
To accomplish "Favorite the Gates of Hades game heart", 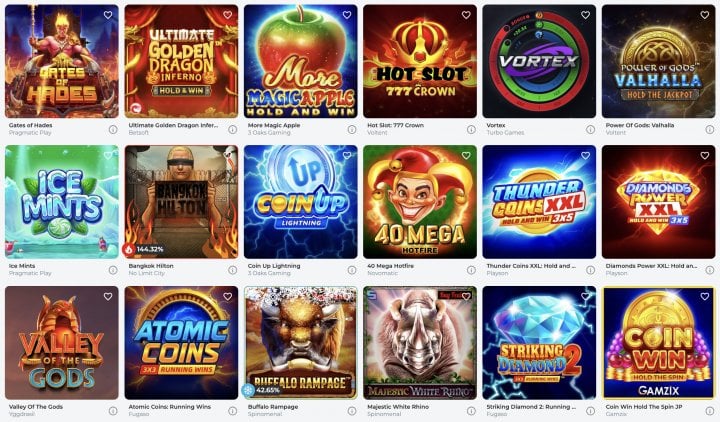I will [x=108, y=15].
